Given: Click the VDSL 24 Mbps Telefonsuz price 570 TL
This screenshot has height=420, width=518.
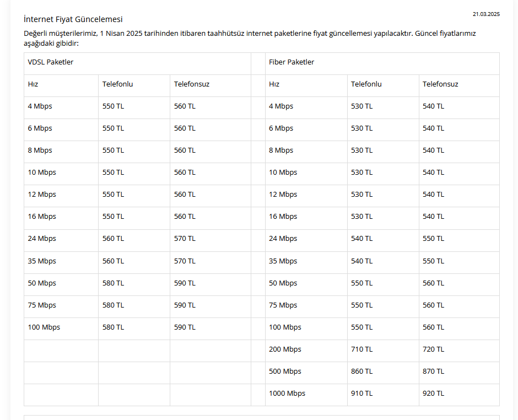Looking at the screenshot, I should (x=185, y=239).
